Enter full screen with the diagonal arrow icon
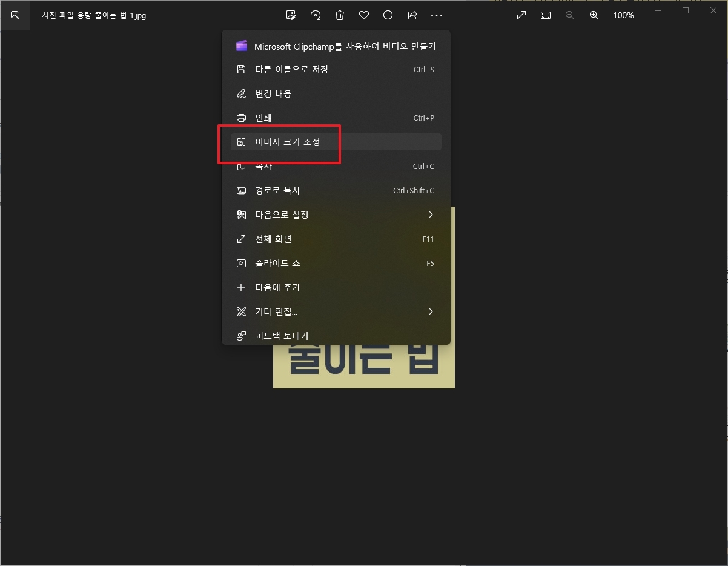Image resolution: width=728 pixels, height=566 pixels. [521, 15]
